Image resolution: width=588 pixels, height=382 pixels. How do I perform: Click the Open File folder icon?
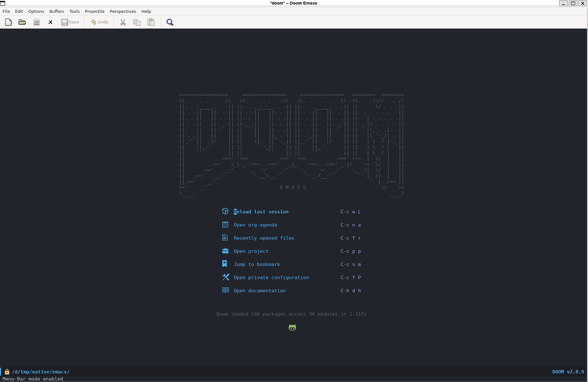coord(22,22)
